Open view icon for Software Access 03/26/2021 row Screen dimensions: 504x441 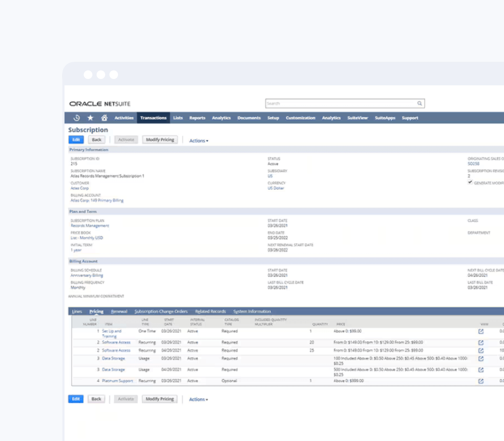point(481,343)
